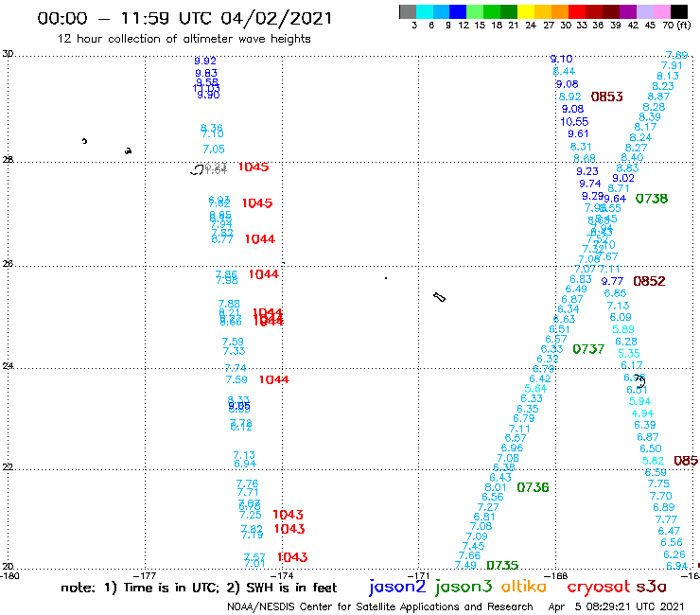Click the '7.27' wave height value
The image size is (700, 615).
tap(488, 507)
